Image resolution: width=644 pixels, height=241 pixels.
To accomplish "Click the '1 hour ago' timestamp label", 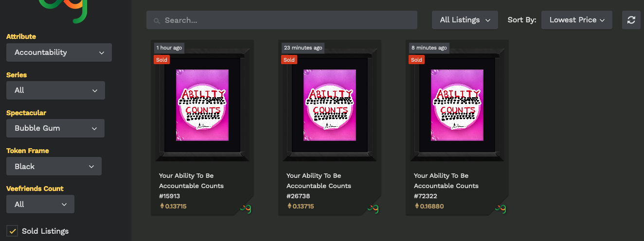I will [169, 48].
